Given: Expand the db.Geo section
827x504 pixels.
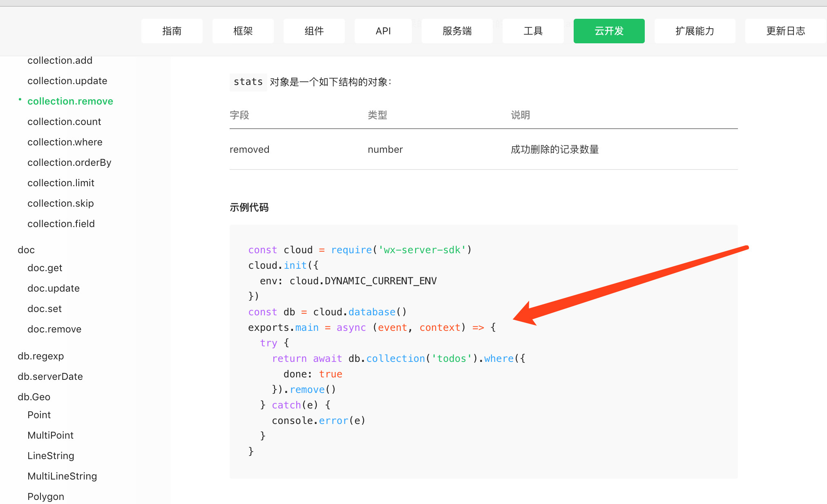Looking at the screenshot, I should point(34,397).
